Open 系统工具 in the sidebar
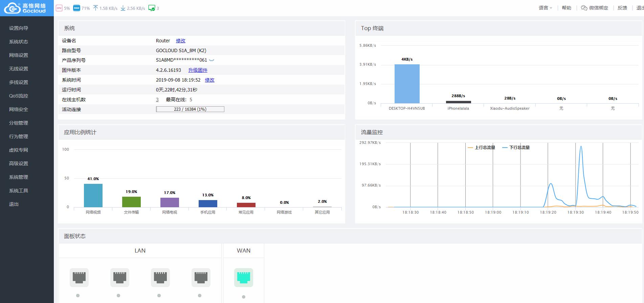 tap(19, 191)
